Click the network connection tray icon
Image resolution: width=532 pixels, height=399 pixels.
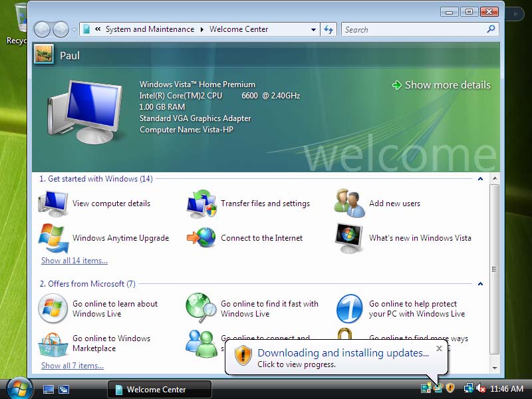click(469, 388)
